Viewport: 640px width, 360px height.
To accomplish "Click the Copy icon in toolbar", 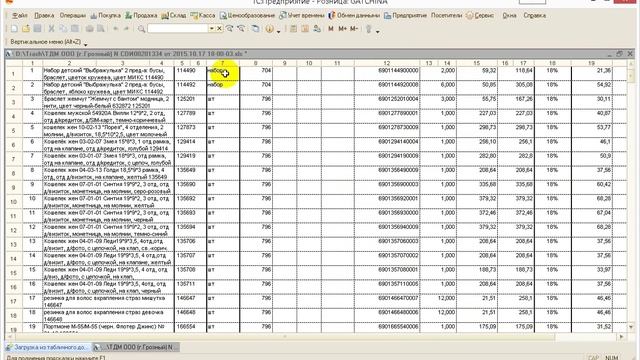I will point(63,29).
